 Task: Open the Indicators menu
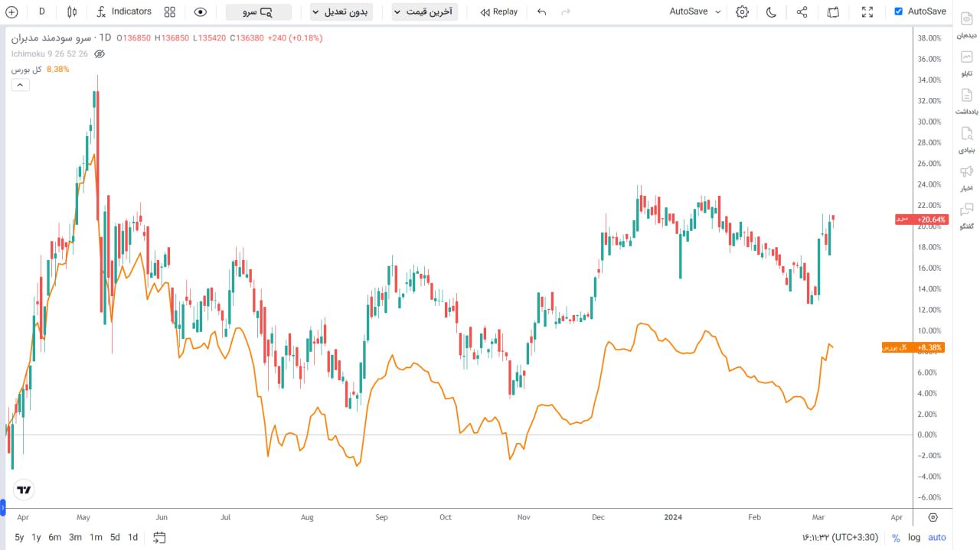[124, 12]
